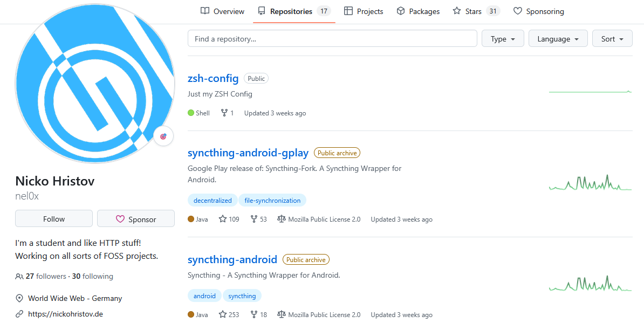Click the fork icon on syncthing-android
This screenshot has width=644, height=323.
click(254, 314)
